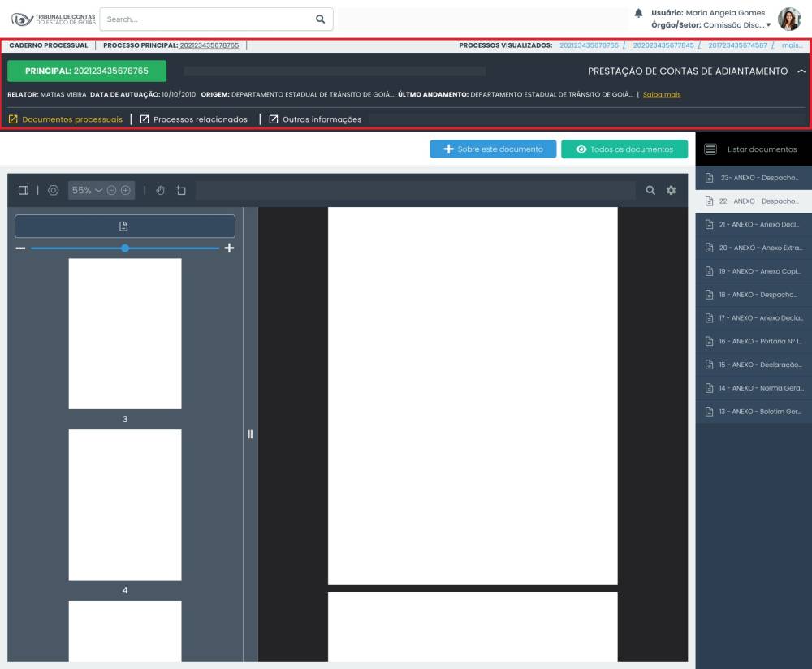
Task: Open document 21 - ANEXO in the list
Action: [753, 225]
